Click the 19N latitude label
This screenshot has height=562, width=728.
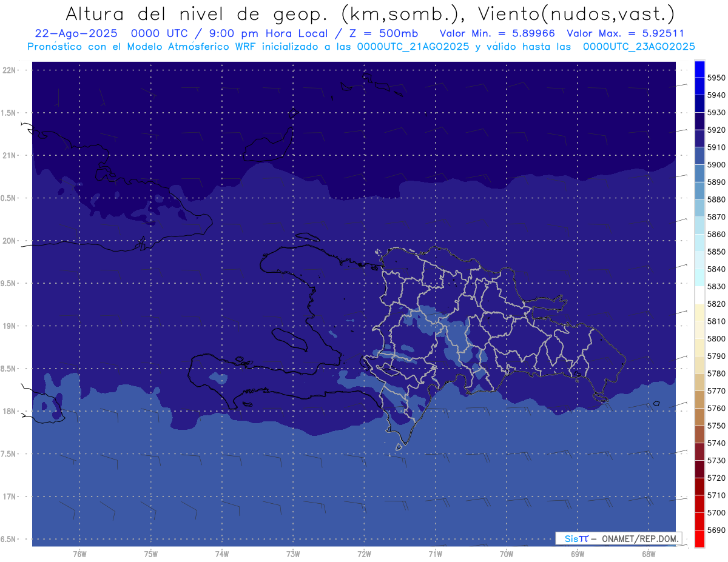tap(10, 326)
